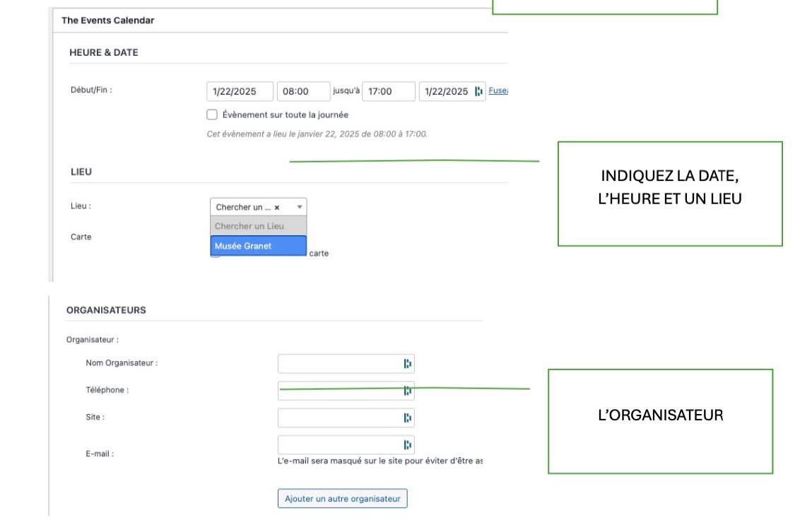This screenshot has width=812, height=520.
Task: Click the autofill icon in the E-mail field
Action: pos(407,444)
